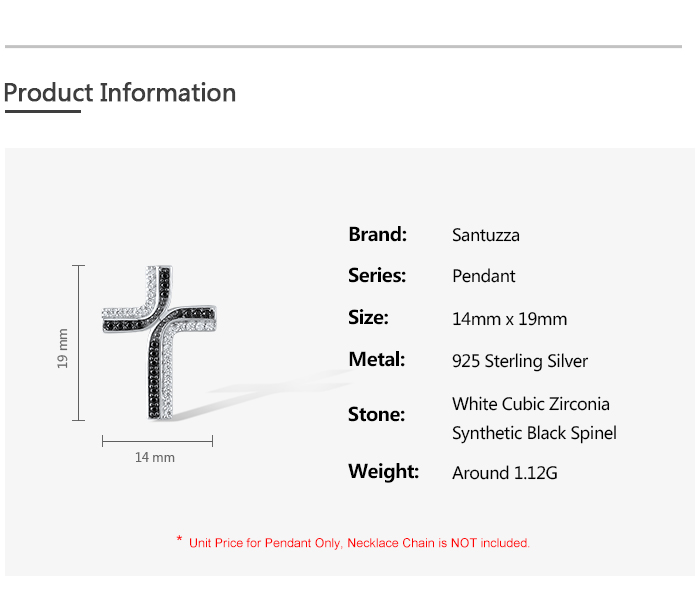This screenshot has height=615, width=700.
Task: Click the White Cubic Zirconia text
Action: pos(531,404)
